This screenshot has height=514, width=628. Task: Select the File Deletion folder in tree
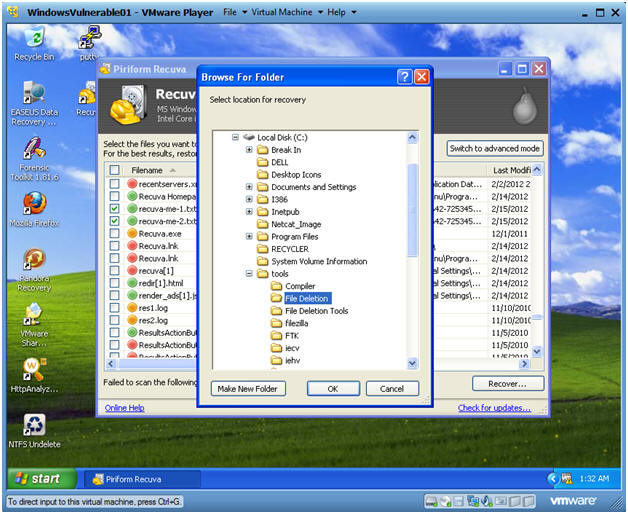coord(307,298)
